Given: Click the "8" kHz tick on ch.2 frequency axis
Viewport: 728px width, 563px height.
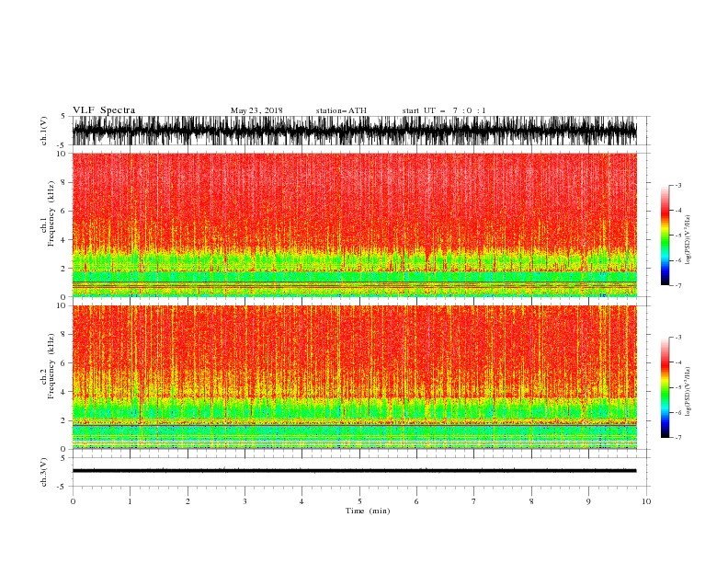Looking at the screenshot, I should pos(64,335).
